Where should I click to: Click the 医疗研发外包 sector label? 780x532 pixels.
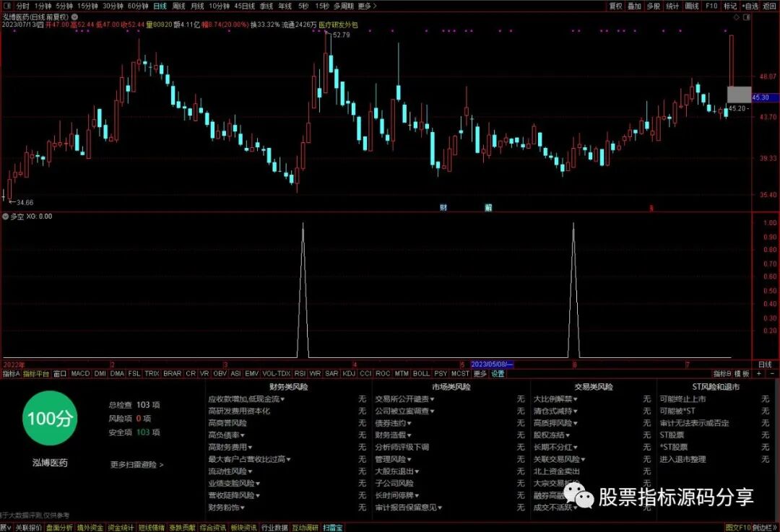pyautogui.click(x=338, y=25)
